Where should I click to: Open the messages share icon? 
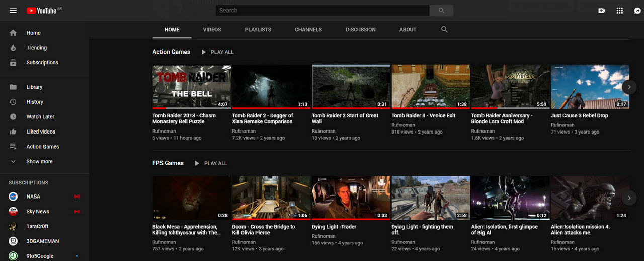click(637, 11)
